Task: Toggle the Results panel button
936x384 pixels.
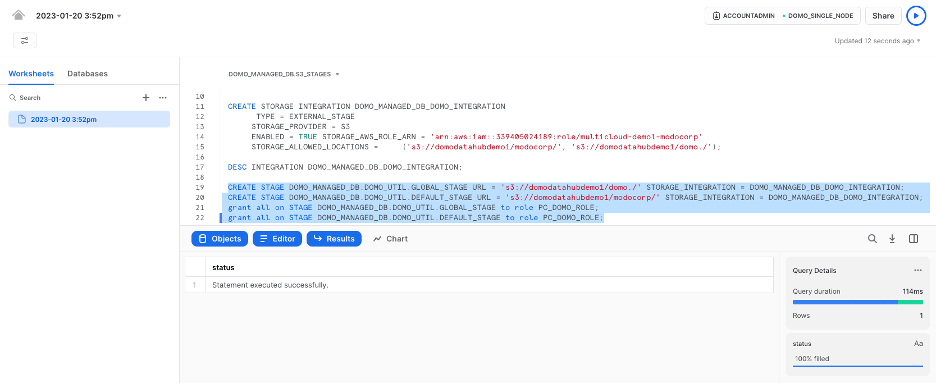Action: pos(334,239)
